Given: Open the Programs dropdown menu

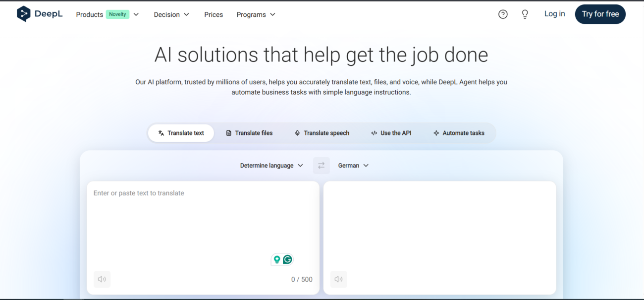Looking at the screenshot, I should (x=256, y=14).
